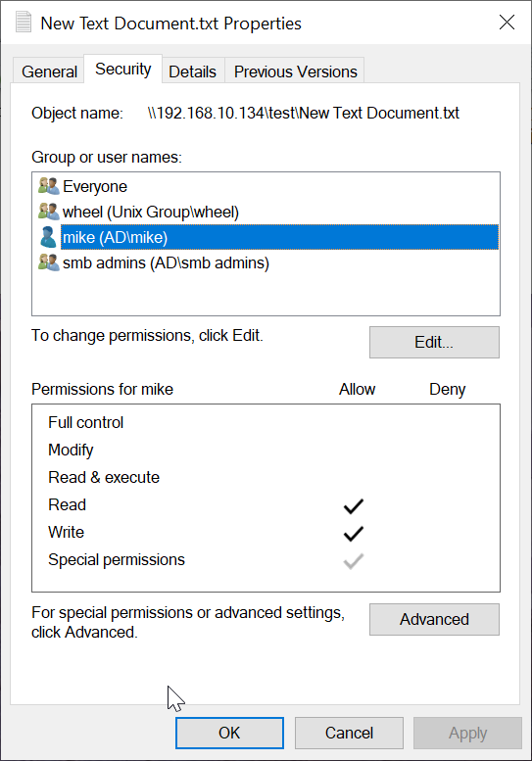Go to the Previous Versions tab
Screen dimensions: 532x761
(x=295, y=71)
